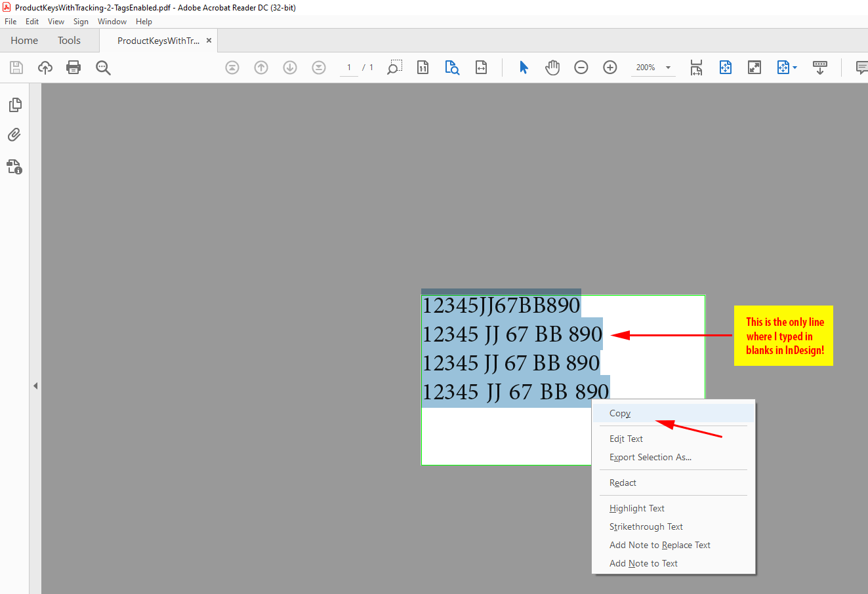868x594 pixels.
Task: Select the Hand tool
Action: [x=552, y=68]
